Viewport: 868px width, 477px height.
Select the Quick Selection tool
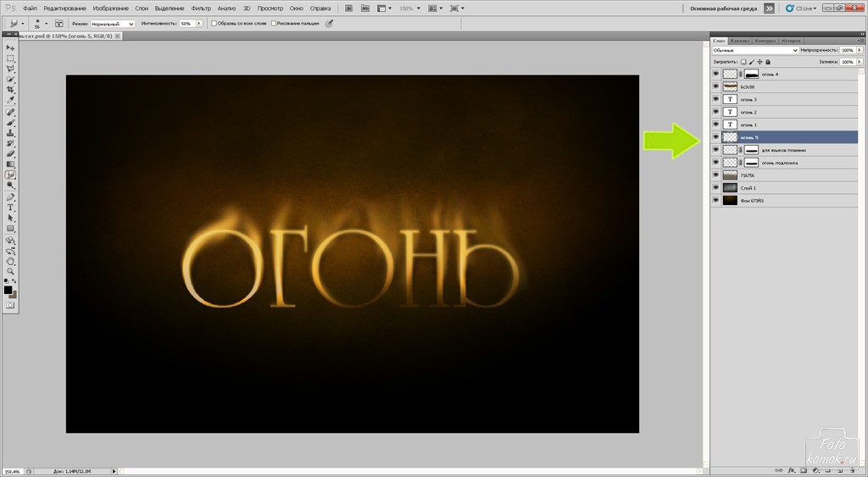(x=10, y=79)
